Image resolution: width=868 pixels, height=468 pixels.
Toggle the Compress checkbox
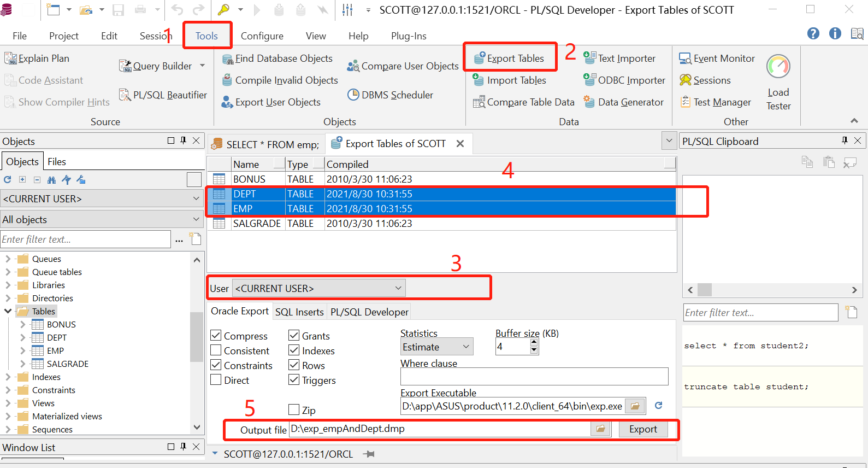coord(216,335)
